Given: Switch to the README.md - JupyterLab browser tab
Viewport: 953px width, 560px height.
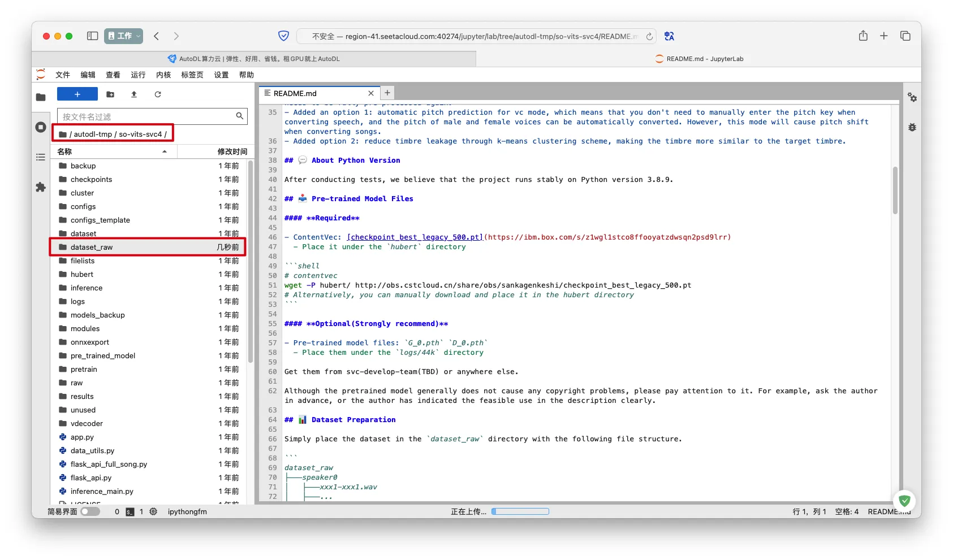Looking at the screenshot, I should click(x=698, y=59).
